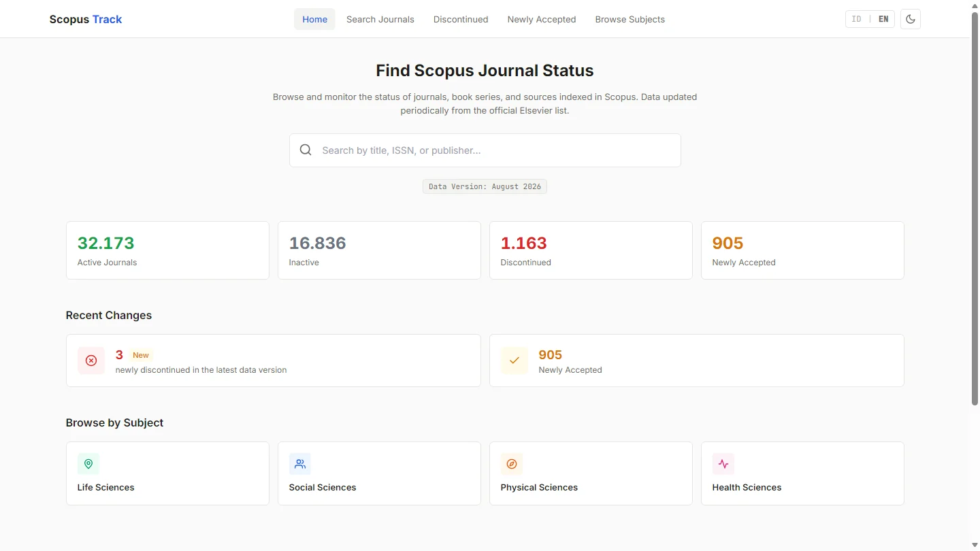Browse Social Sciences subject
Screen dimensions: 980x551
click(x=379, y=473)
